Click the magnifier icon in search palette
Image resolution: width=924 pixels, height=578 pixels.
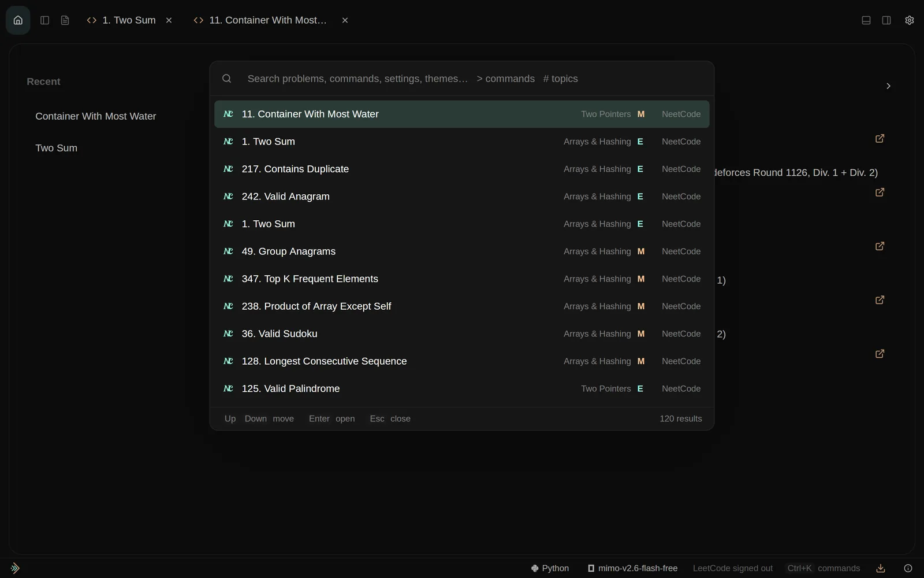click(x=227, y=79)
